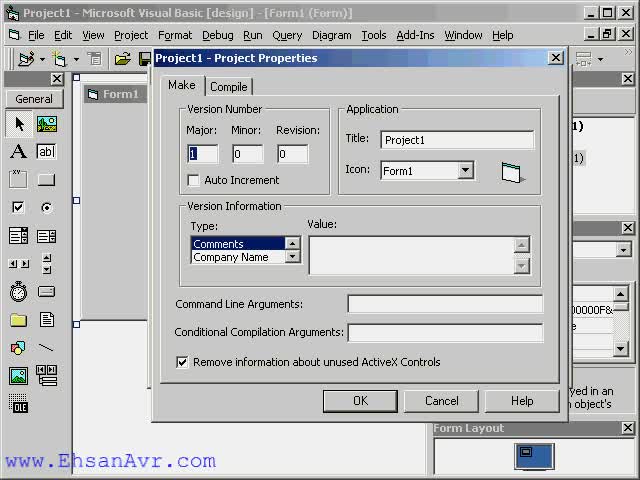Select Company Name in Type list
Screen dimensions: 640x480
click(238, 257)
